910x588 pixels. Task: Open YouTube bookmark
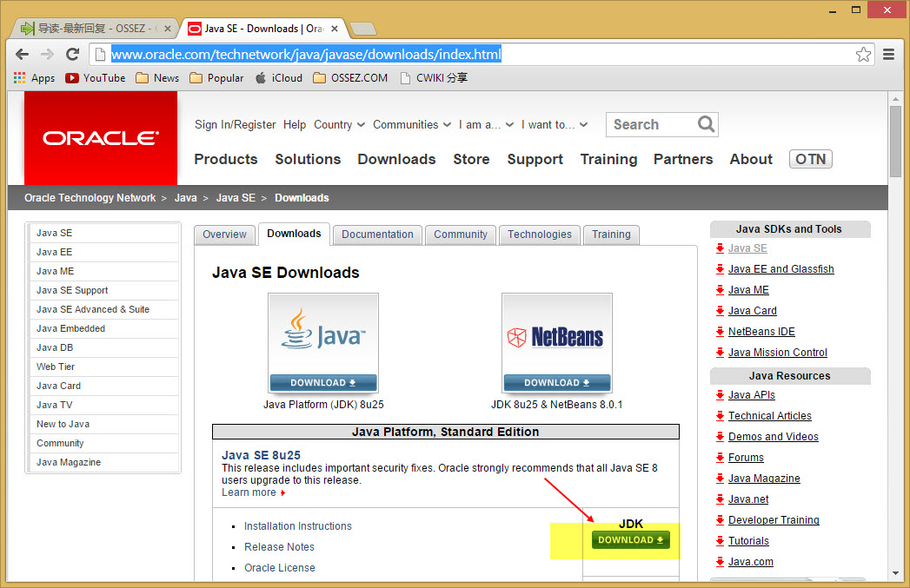96,78
